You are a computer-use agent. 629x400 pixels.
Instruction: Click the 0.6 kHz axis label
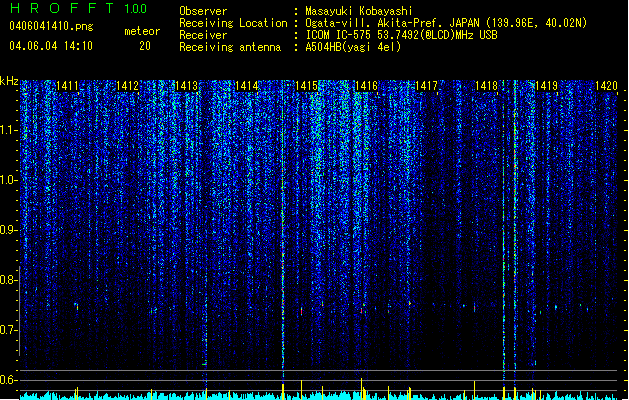[x=8, y=380]
